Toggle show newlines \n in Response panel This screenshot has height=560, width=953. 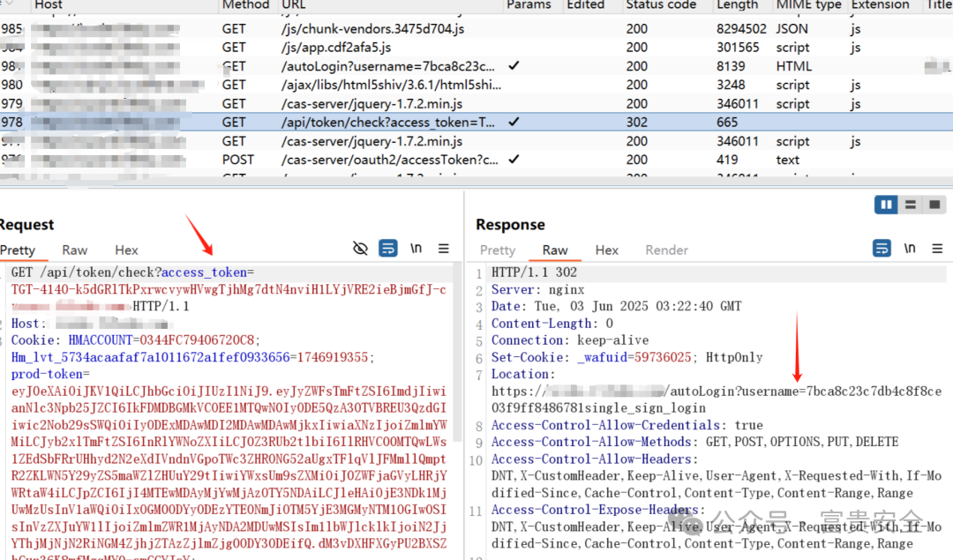[x=910, y=249]
